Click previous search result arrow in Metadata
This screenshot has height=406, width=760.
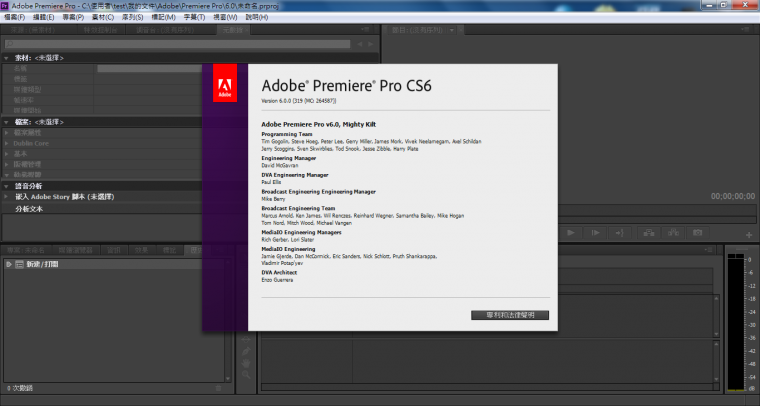click(360, 44)
